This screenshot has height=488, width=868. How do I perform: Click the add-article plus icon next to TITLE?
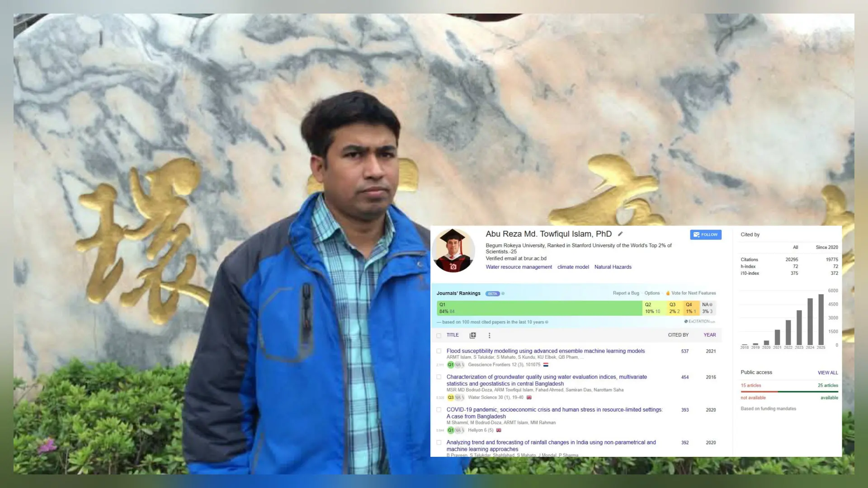(472, 335)
